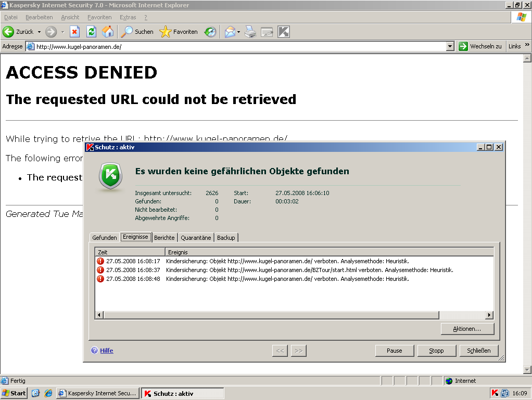This screenshot has width=532, height=400.
Task: Click the Refresh page icon
Action: tap(91, 32)
